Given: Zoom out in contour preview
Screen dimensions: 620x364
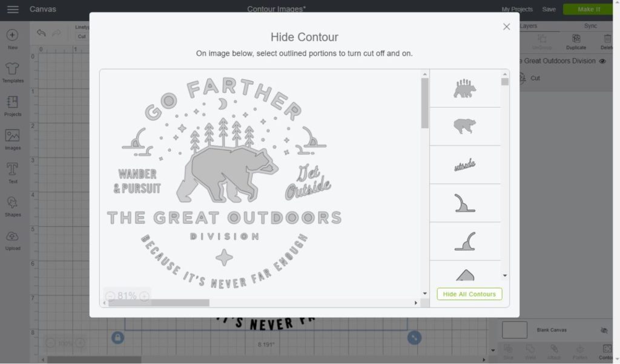Looking at the screenshot, I should 110,296.
